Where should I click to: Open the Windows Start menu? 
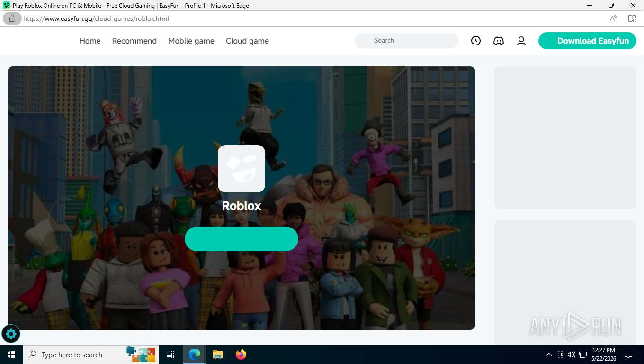tap(11, 355)
